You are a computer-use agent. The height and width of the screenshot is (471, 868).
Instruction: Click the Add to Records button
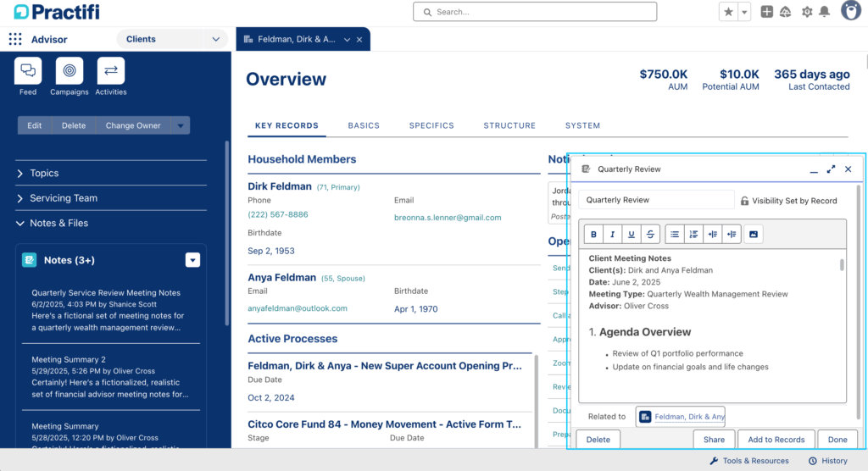point(776,440)
